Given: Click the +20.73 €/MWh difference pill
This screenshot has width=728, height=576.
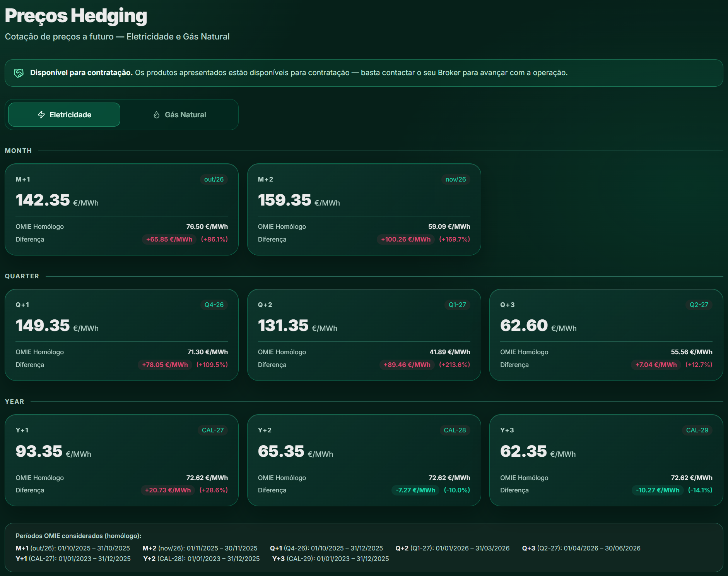Looking at the screenshot, I should click(x=168, y=490).
